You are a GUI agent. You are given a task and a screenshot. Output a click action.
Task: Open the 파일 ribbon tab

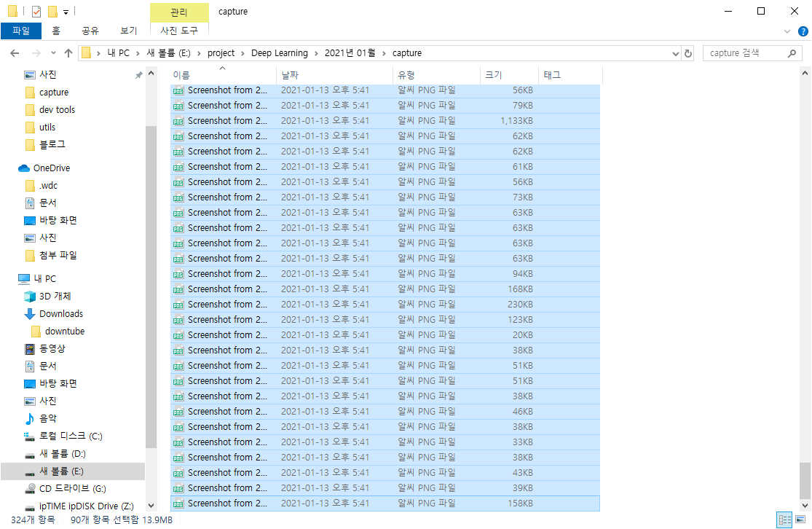click(20, 31)
